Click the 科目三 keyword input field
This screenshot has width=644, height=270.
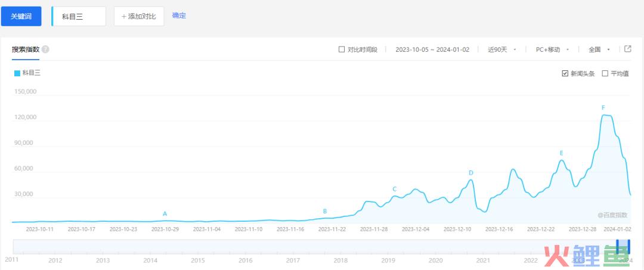pyautogui.click(x=79, y=16)
